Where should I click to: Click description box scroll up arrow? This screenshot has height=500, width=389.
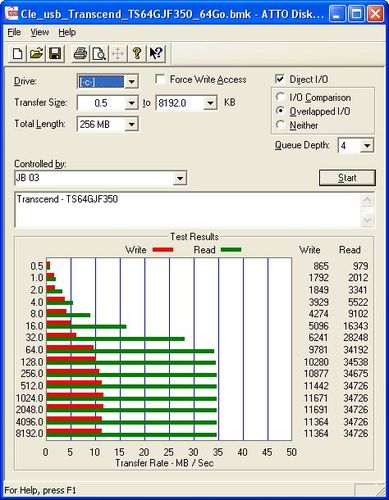point(367,201)
